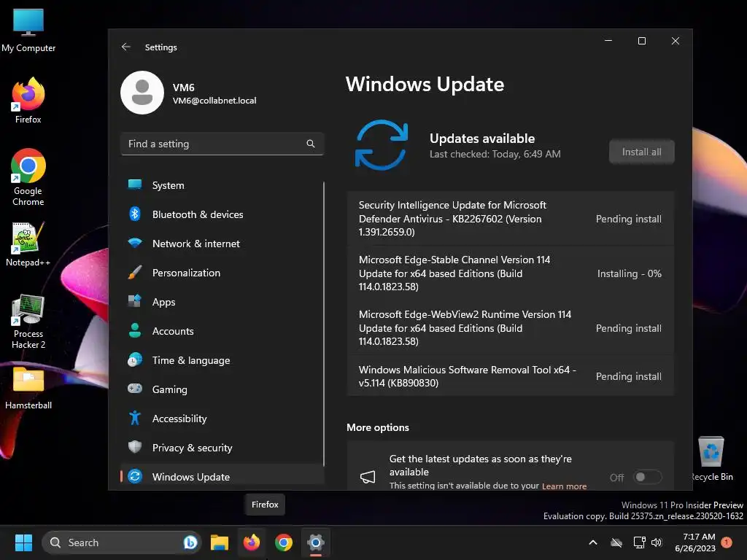Select Apps in the sidebar
747x560 pixels.
(x=222, y=302)
